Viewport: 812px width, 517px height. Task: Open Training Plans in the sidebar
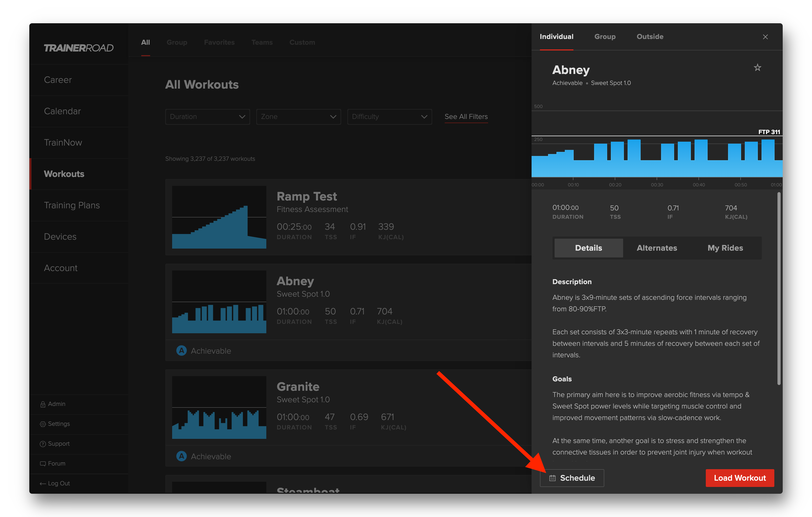pos(79,205)
